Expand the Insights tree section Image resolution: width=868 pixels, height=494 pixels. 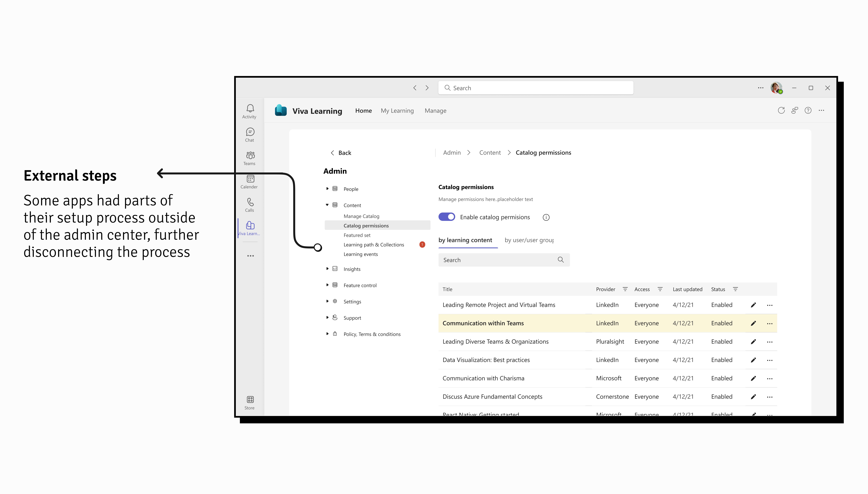(x=327, y=269)
